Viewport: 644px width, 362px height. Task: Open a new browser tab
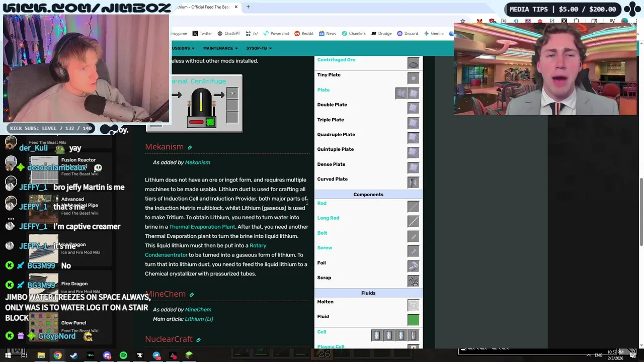pyautogui.click(x=248, y=7)
